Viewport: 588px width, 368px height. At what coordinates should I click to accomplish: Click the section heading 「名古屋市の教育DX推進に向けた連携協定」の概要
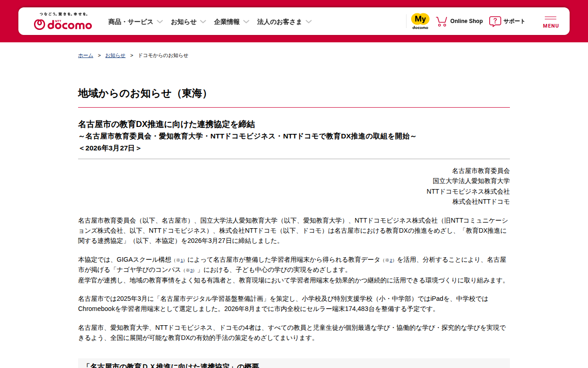pos(171,365)
